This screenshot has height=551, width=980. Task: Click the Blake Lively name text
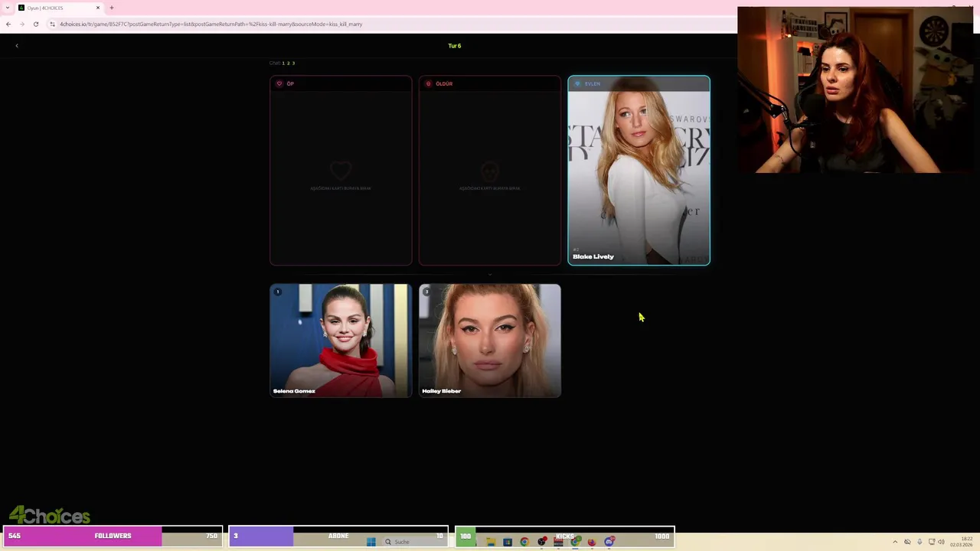pyautogui.click(x=593, y=256)
